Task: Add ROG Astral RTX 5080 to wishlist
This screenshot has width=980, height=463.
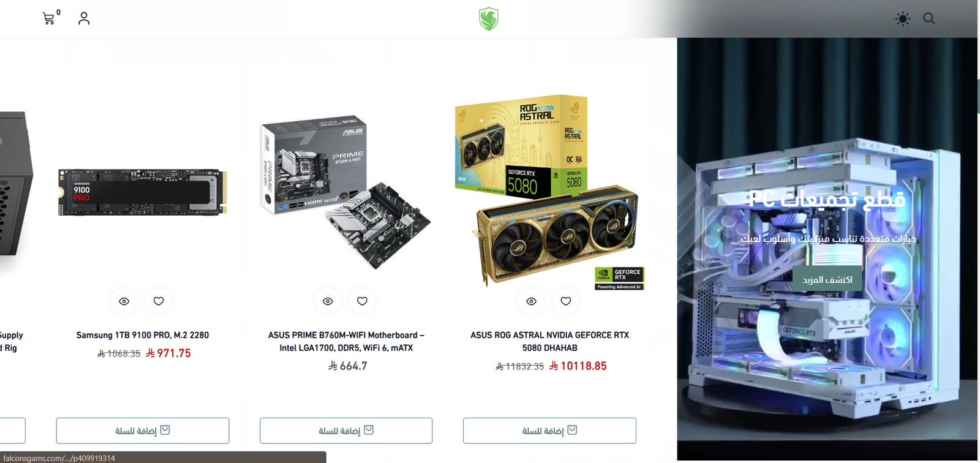Action: coord(566,301)
